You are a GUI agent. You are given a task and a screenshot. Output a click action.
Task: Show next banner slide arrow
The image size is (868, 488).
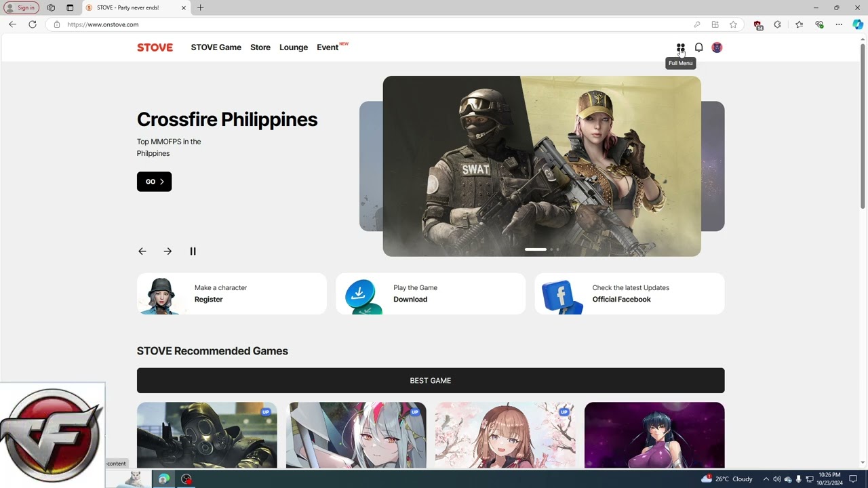pos(167,251)
